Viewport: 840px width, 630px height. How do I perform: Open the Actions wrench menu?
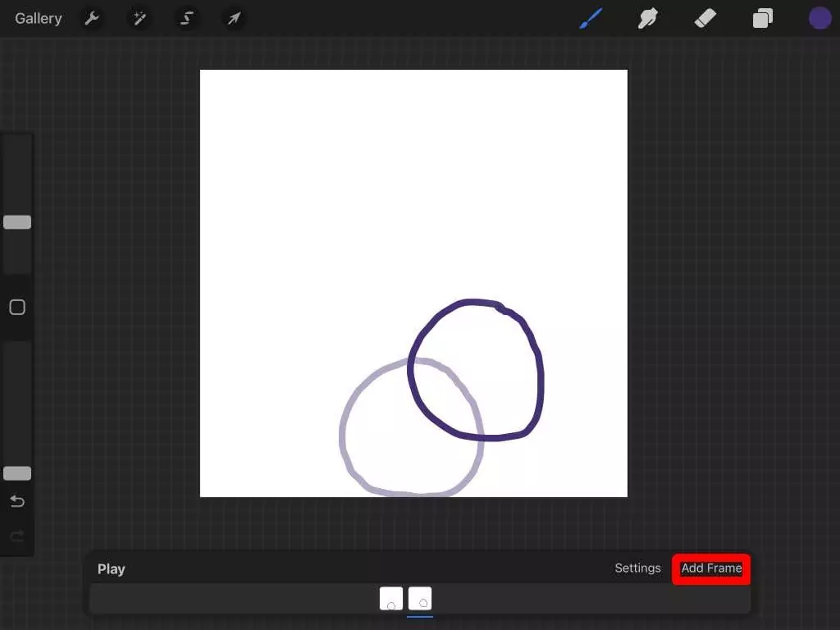click(x=92, y=18)
